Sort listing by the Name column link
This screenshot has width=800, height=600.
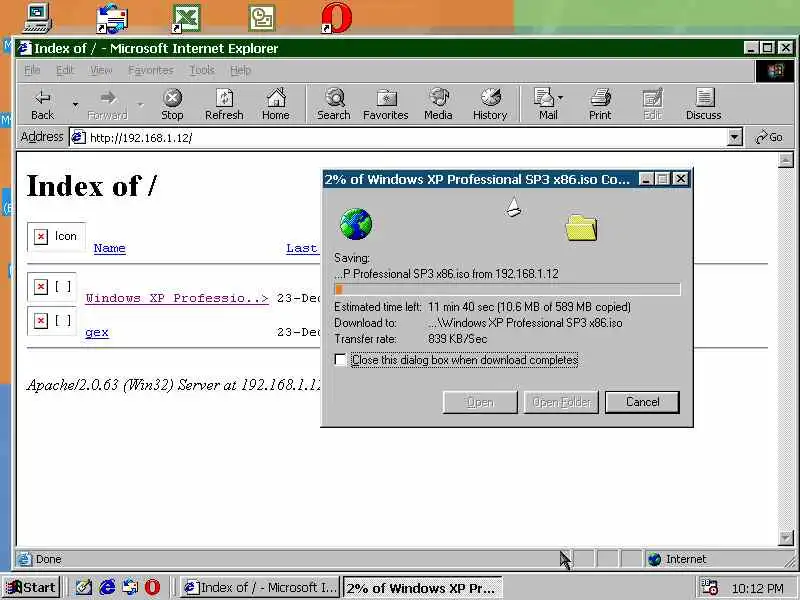pyautogui.click(x=110, y=248)
